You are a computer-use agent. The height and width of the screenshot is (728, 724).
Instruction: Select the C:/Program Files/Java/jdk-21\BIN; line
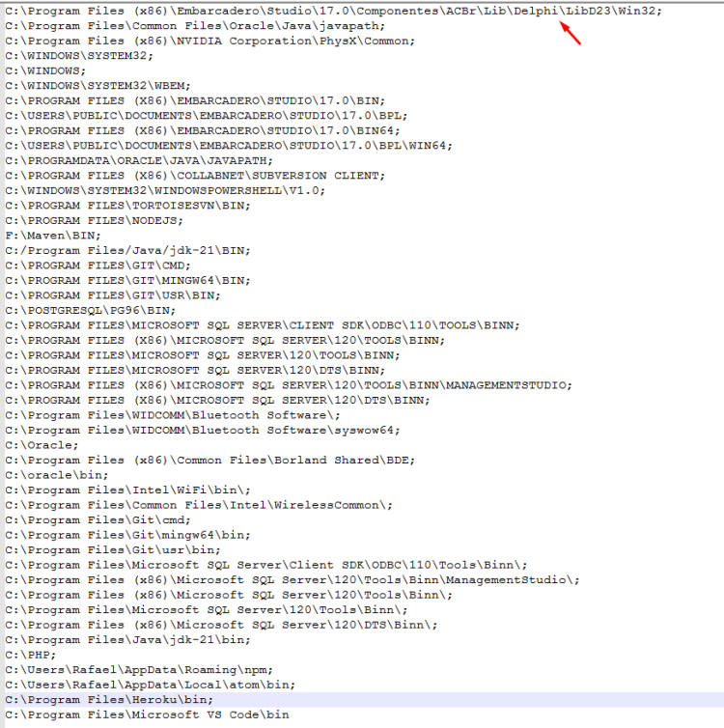point(127,250)
